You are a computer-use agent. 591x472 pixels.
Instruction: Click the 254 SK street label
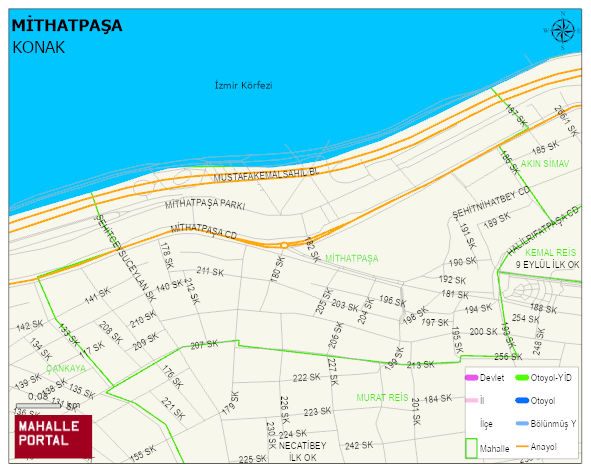click(525, 318)
